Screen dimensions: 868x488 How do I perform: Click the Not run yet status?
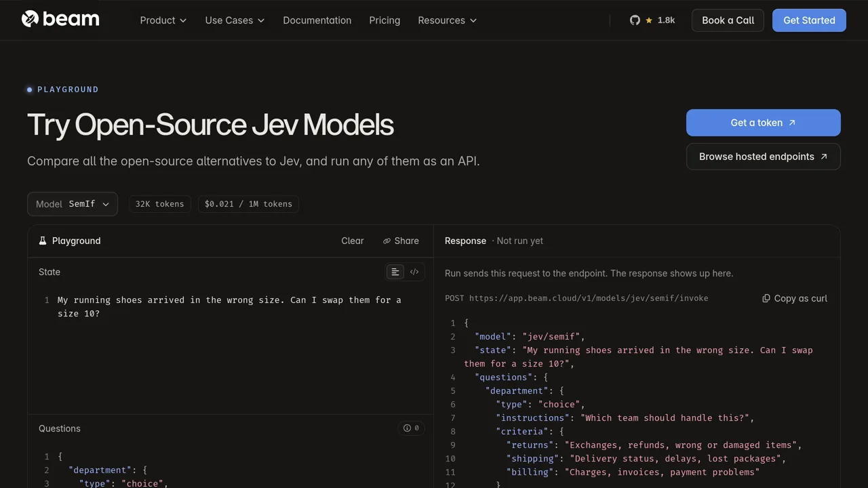coord(519,241)
